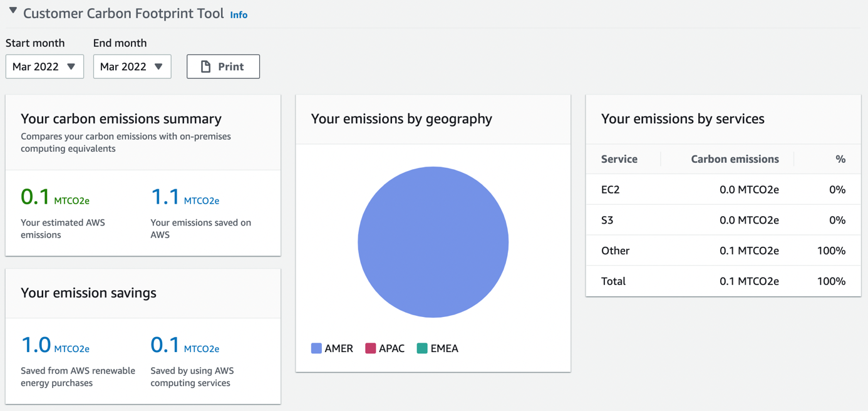868x411 pixels.
Task: Click the red APAC legend square
Action: [x=372, y=348]
